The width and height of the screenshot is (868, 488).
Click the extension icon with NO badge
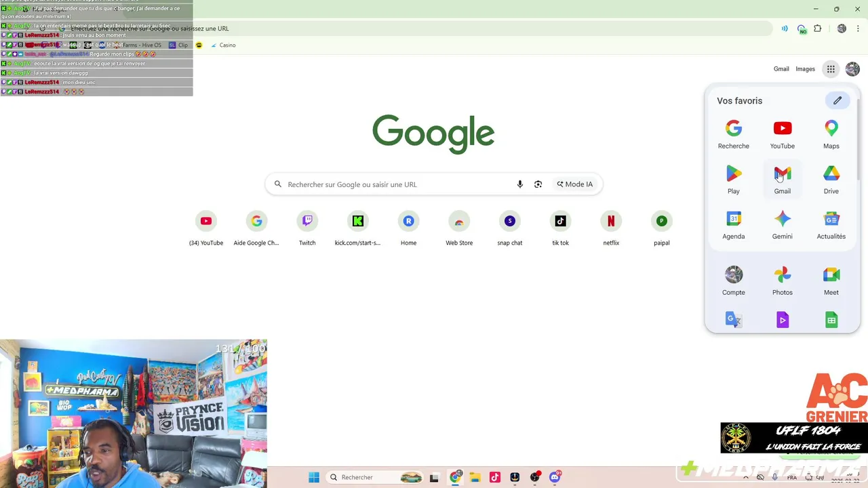pos(802,28)
